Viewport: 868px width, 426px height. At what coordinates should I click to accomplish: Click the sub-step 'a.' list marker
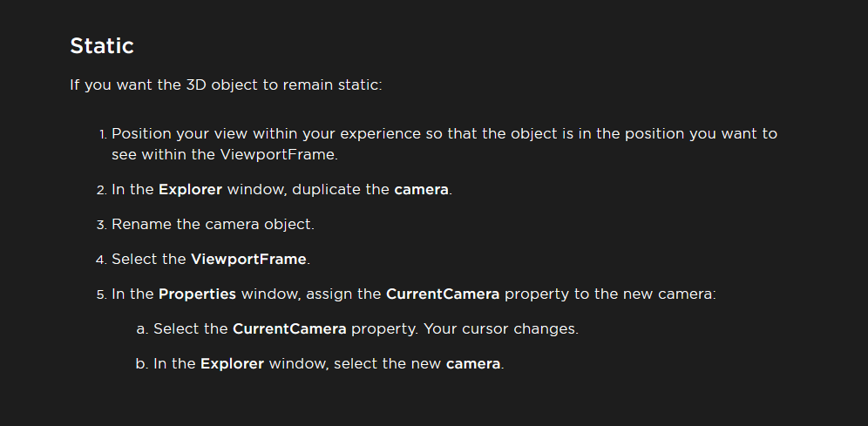[x=142, y=329]
